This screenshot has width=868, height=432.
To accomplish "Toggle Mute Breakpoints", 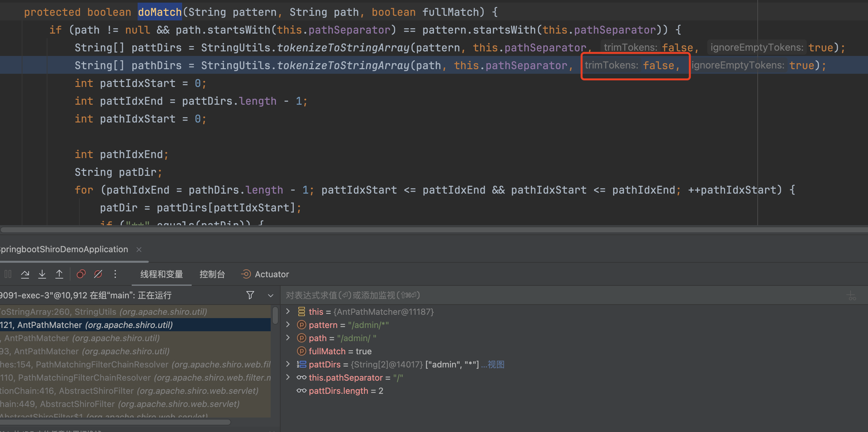I will point(98,274).
